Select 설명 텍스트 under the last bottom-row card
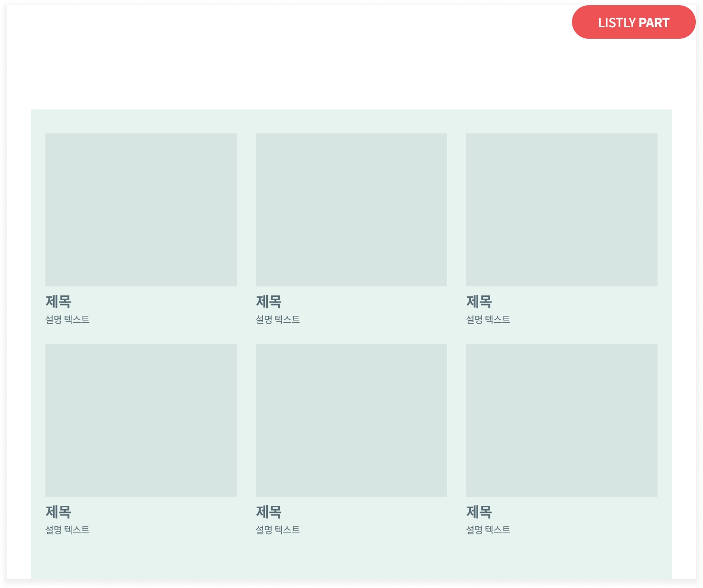The image size is (703, 588). [x=488, y=530]
